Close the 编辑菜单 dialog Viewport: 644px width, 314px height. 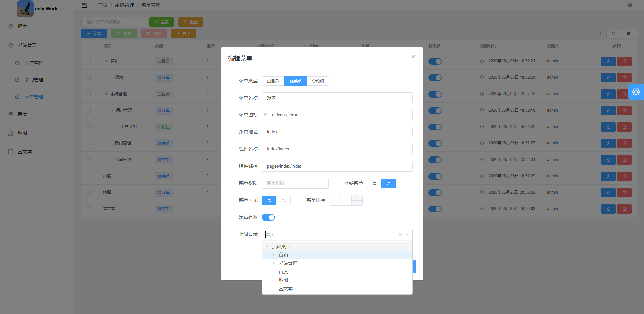pyautogui.click(x=413, y=57)
